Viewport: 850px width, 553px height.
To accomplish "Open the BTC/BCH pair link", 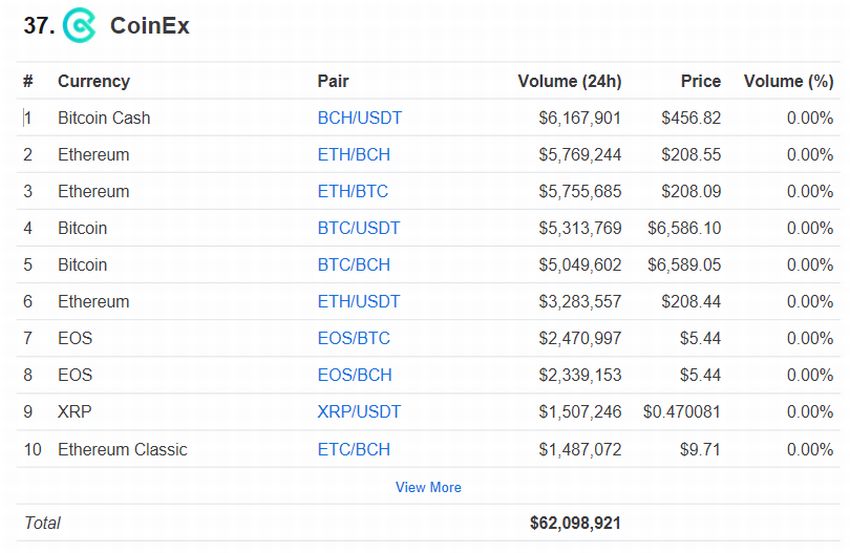I will pos(353,265).
